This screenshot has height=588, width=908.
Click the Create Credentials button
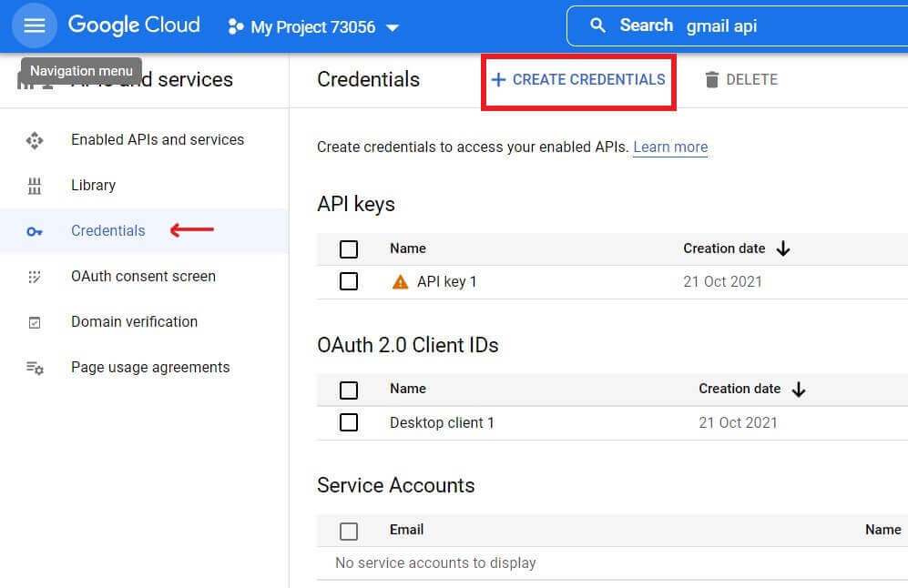(578, 80)
